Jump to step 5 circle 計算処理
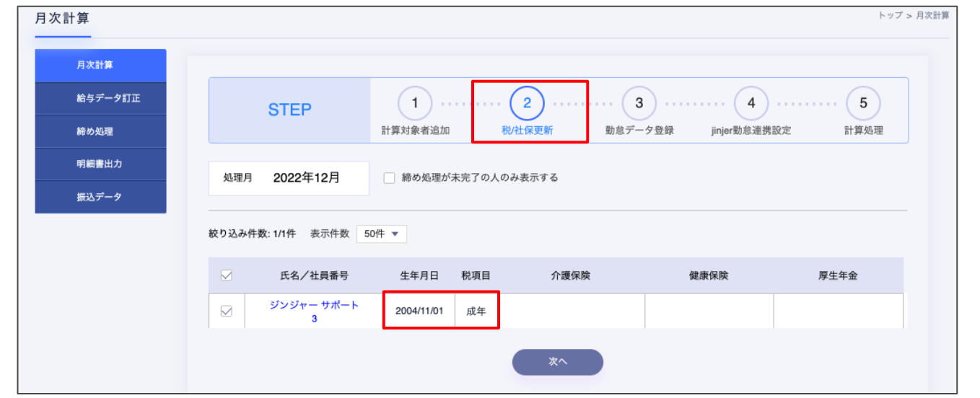The image size is (980, 398). point(863,103)
